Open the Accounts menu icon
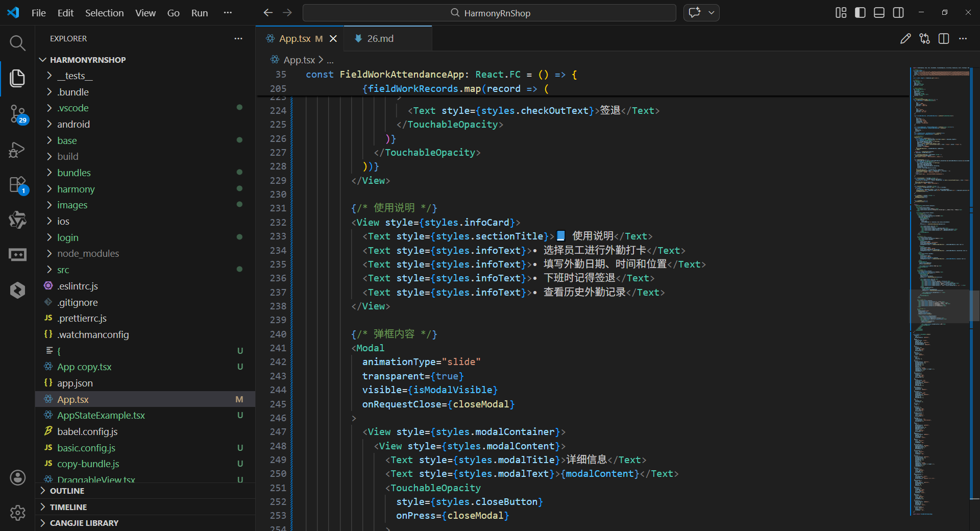The image size is (980, 531). 17,478
